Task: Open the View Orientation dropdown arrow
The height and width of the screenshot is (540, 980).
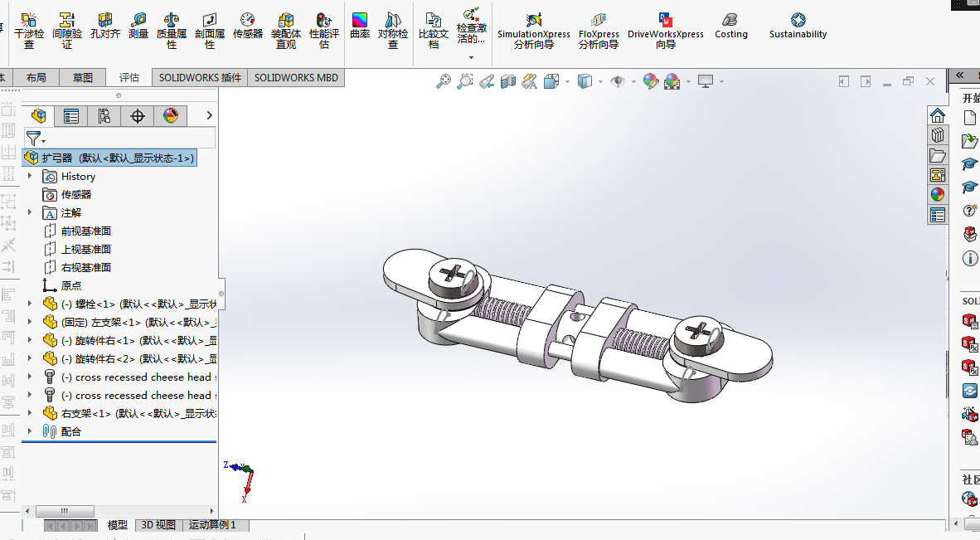Action: tap(567, 81)
